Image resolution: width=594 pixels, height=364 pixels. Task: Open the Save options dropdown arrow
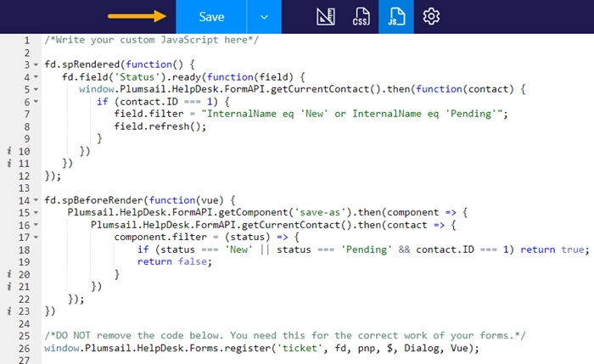click(264, 17)
